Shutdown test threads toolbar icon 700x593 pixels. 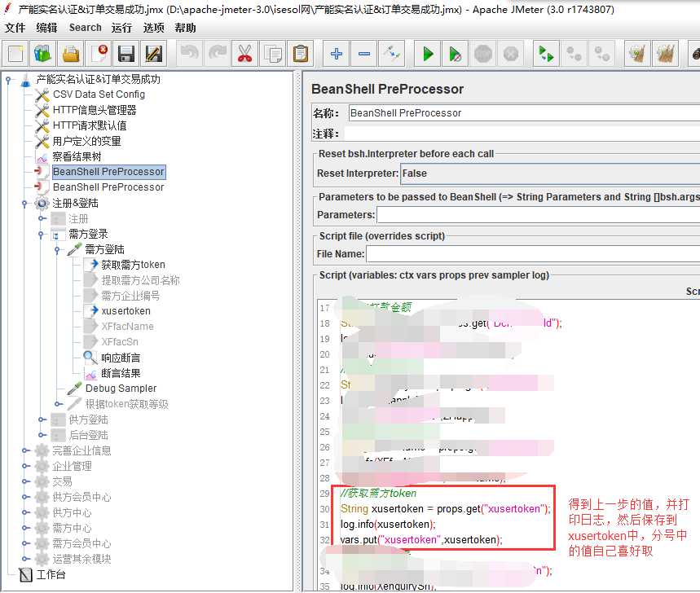coord(511,54)
